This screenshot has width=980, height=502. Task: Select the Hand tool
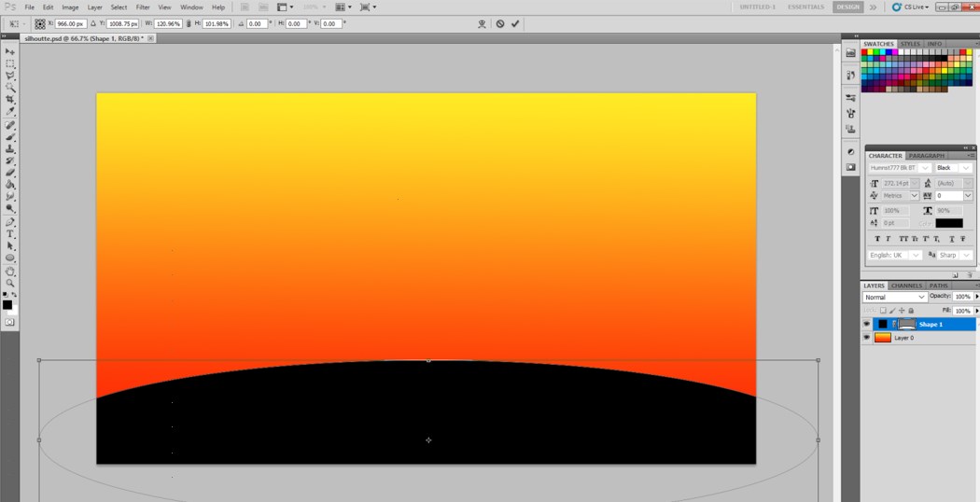(x=10, y=271)
